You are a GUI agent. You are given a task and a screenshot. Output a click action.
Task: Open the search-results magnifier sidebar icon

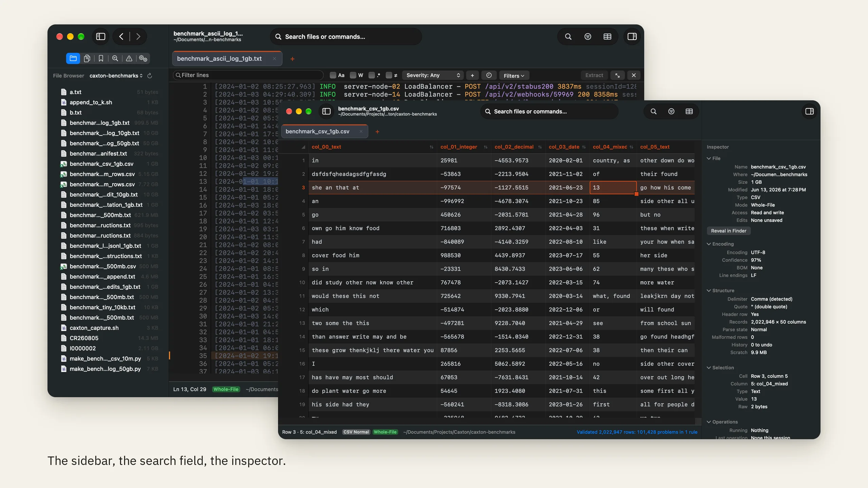[115, 58]
